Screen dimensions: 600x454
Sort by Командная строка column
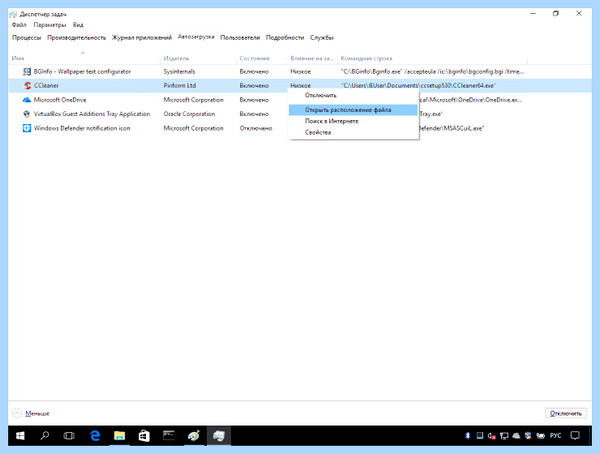click(432, 58)
